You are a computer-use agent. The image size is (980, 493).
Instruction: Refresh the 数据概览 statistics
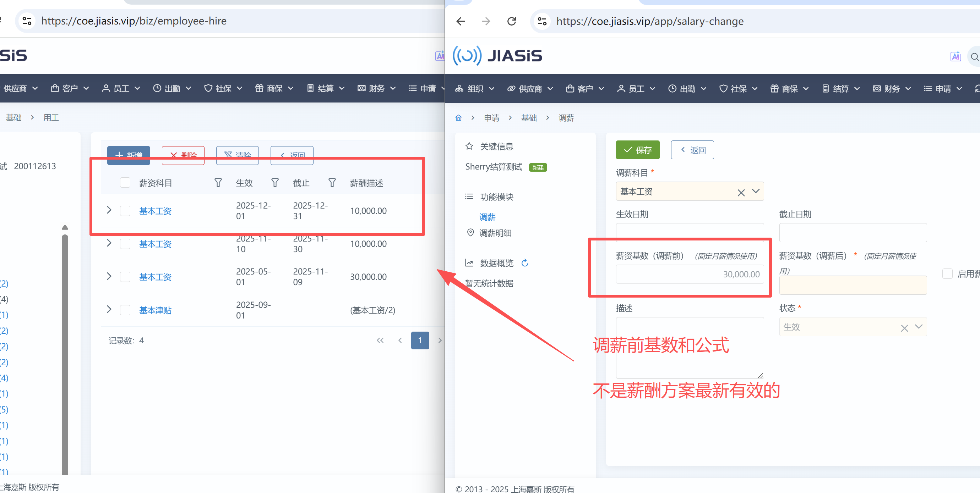pos(525,263)
